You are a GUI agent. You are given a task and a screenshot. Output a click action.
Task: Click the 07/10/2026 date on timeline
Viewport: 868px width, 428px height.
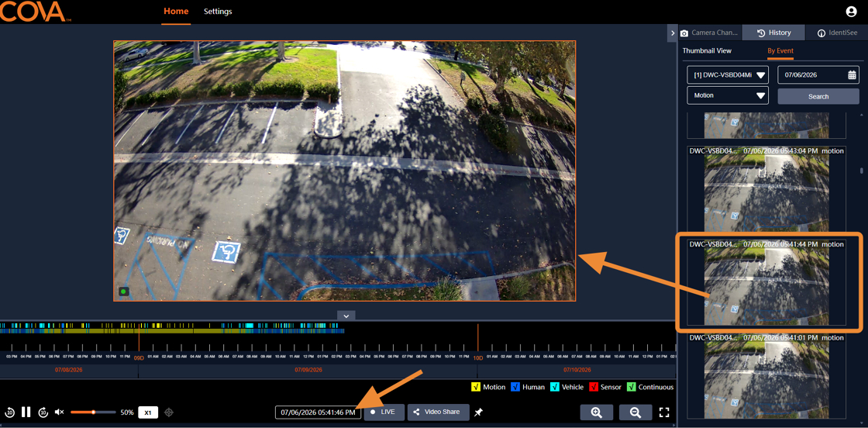(577, 369)
